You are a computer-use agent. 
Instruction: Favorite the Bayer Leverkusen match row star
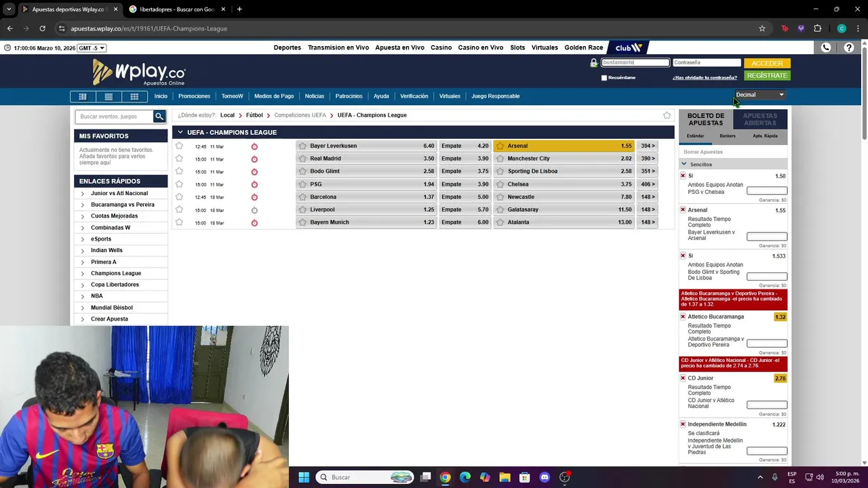[179, 146]
